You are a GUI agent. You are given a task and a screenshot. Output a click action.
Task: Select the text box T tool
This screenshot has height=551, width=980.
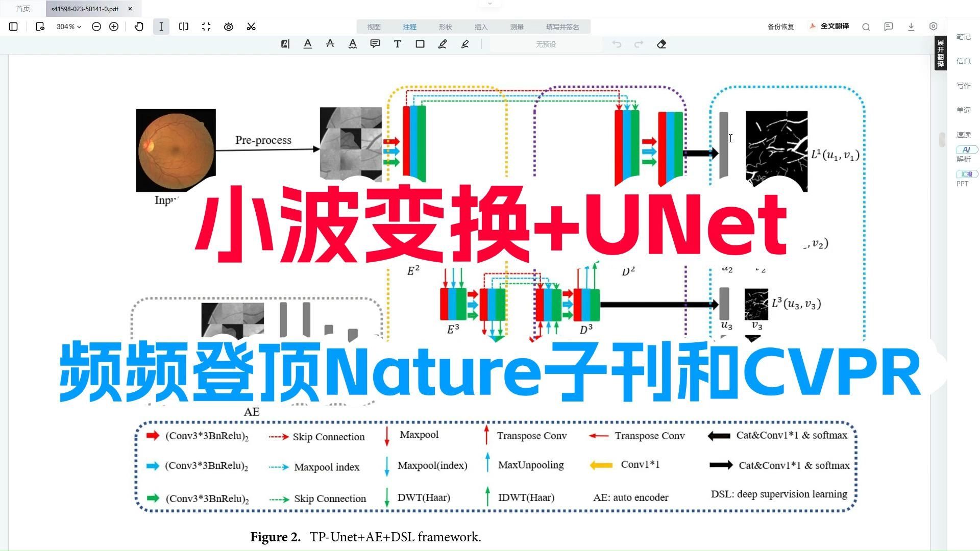click(x=398, y=44)
